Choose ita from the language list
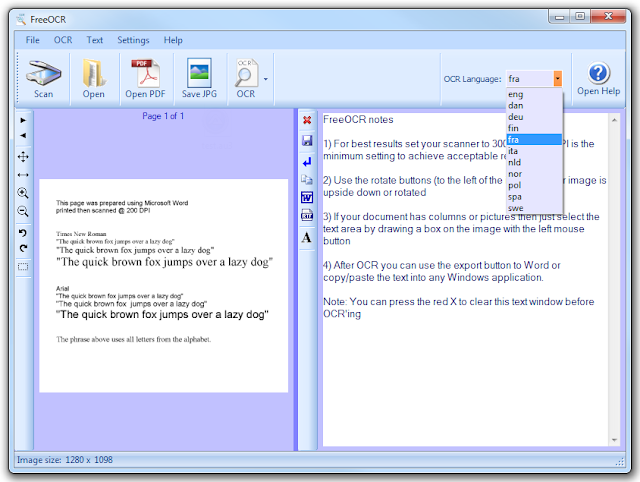 pos(534,151)
